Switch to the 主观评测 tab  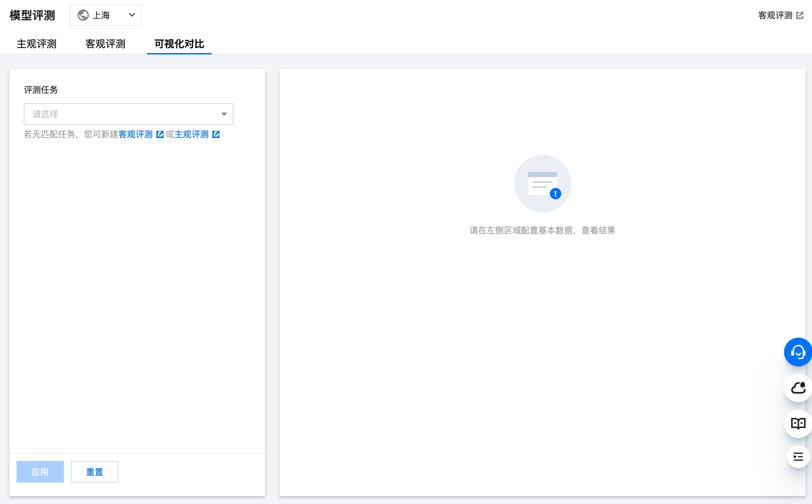pos(37,44)
